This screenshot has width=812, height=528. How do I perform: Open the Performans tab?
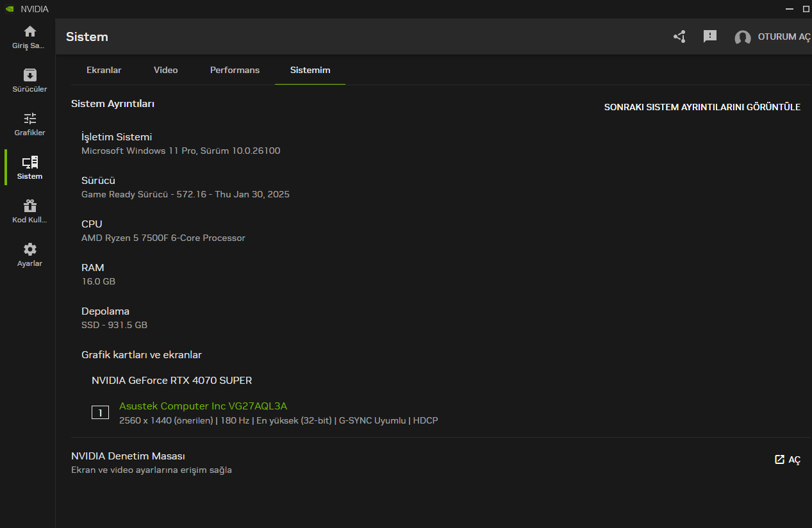pos(235,70)
